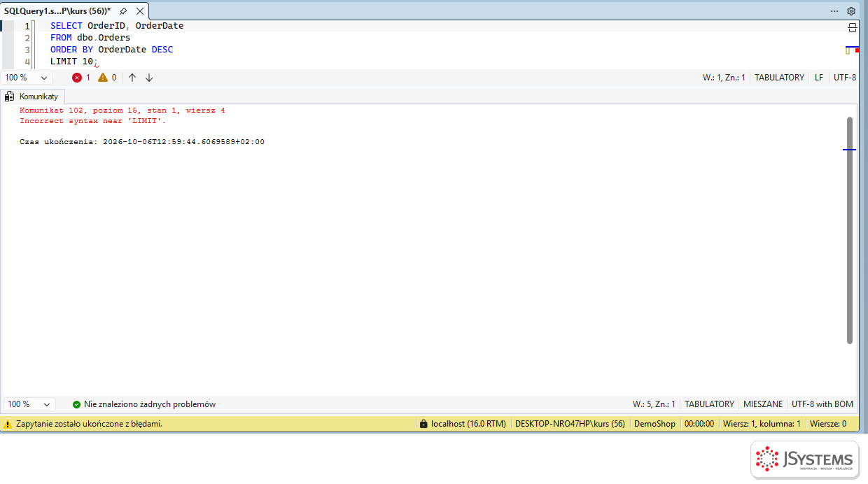Click 'DESKTOP-NRO47HP\kurs (56)' in status bar
868x484 pixels.
570,424
